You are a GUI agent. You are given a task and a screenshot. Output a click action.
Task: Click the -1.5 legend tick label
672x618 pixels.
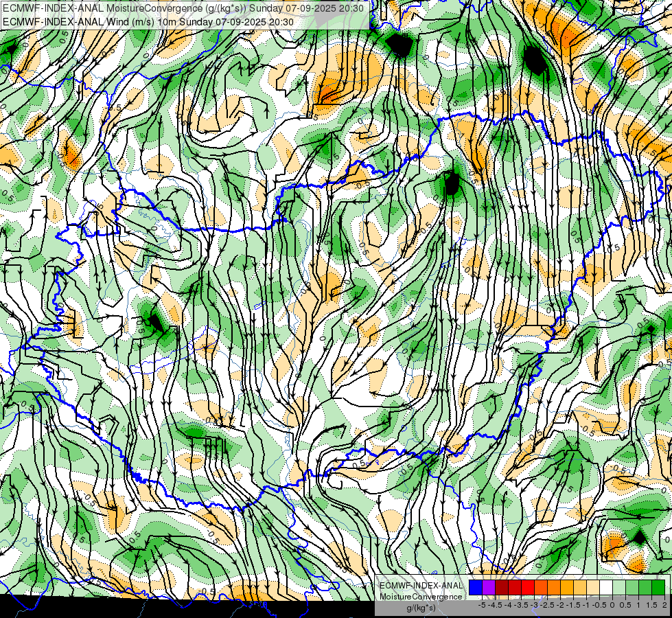[x=573, y=605]
